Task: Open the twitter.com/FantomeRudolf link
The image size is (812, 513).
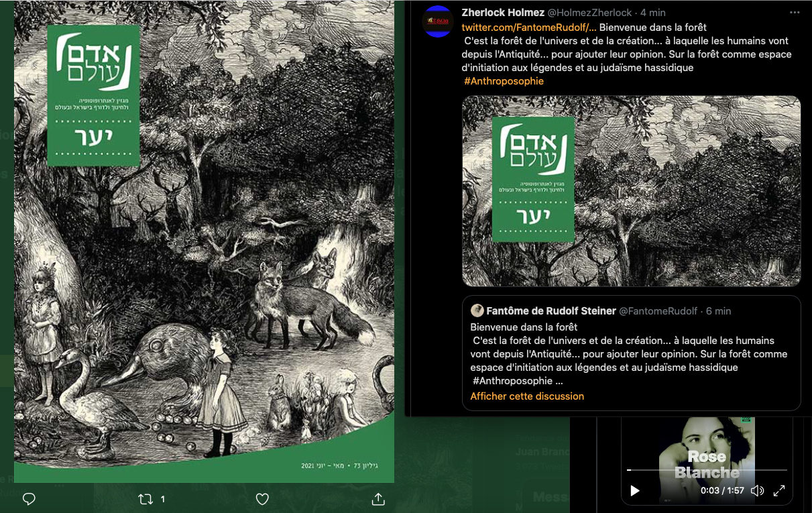Action: click(x=528, y=27)
